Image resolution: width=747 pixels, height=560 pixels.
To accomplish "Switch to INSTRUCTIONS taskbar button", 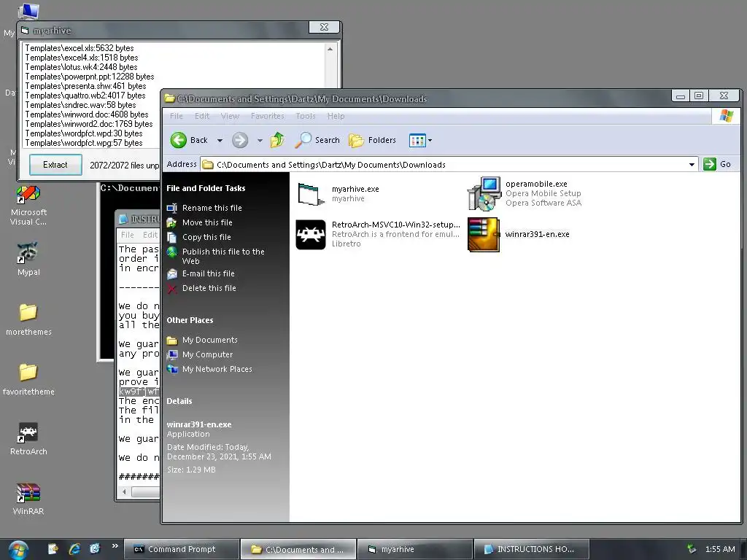I will [x=532, y=549].
